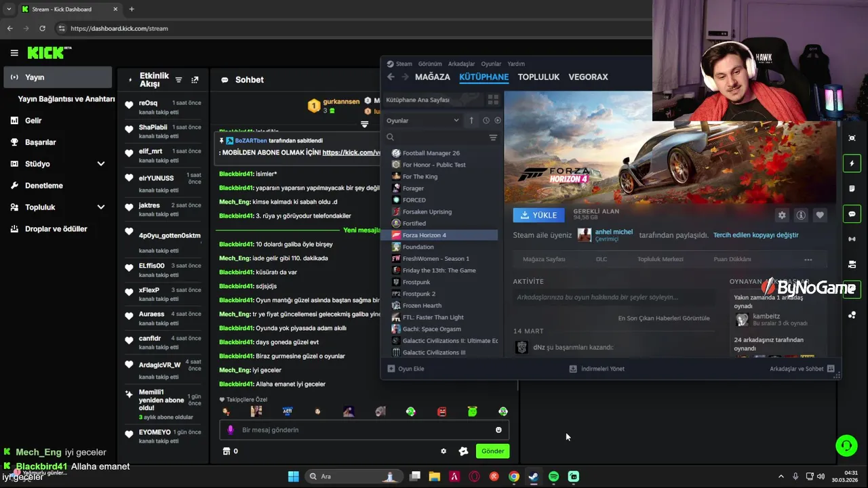Screen dimensions: 868x488
Task: Open File Explorer from the taskbar
Action: tap(435, 476)
